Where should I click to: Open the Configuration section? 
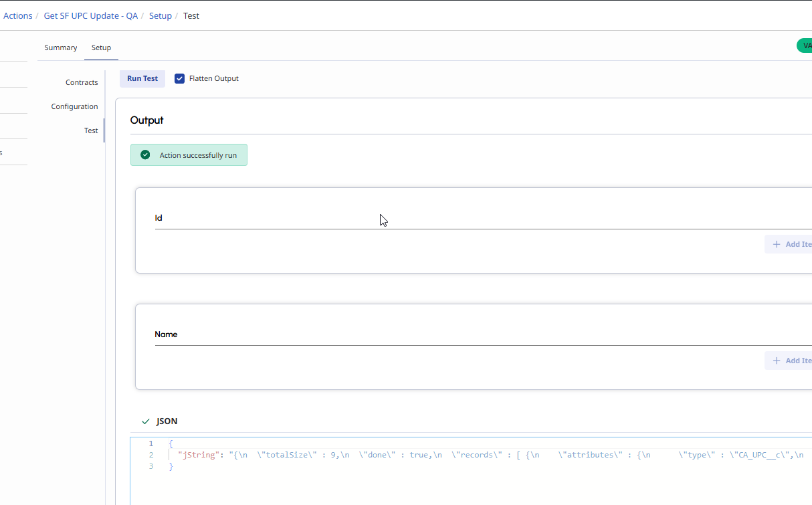pos(74,106)
